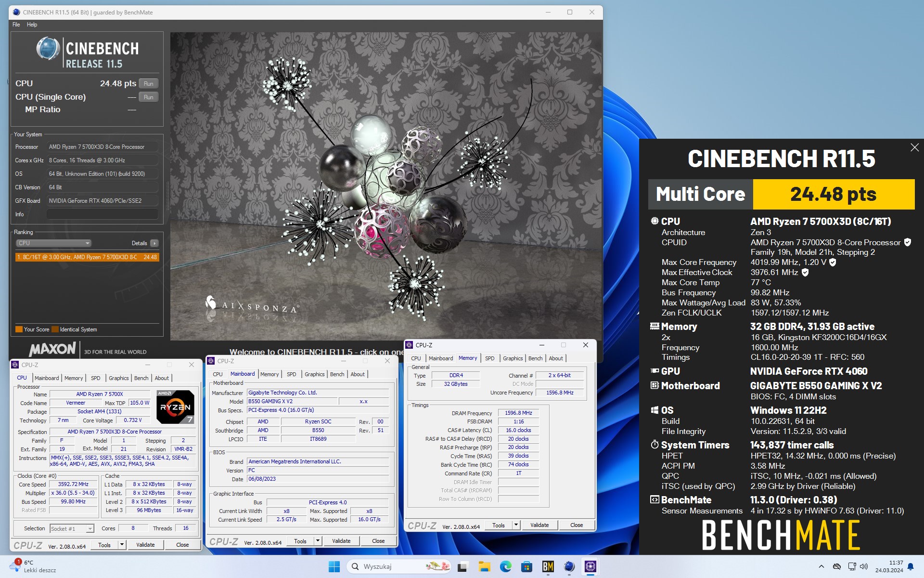
Task: Click the GPU card icon in BenchMate panel
Action: coord(654,371)
